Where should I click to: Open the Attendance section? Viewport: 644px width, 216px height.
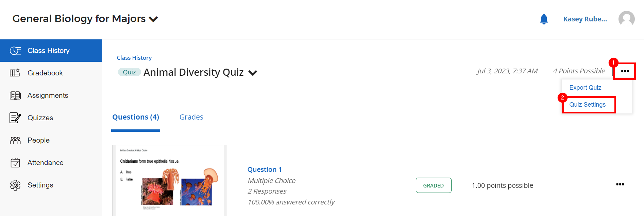click(x=45, y=162)
